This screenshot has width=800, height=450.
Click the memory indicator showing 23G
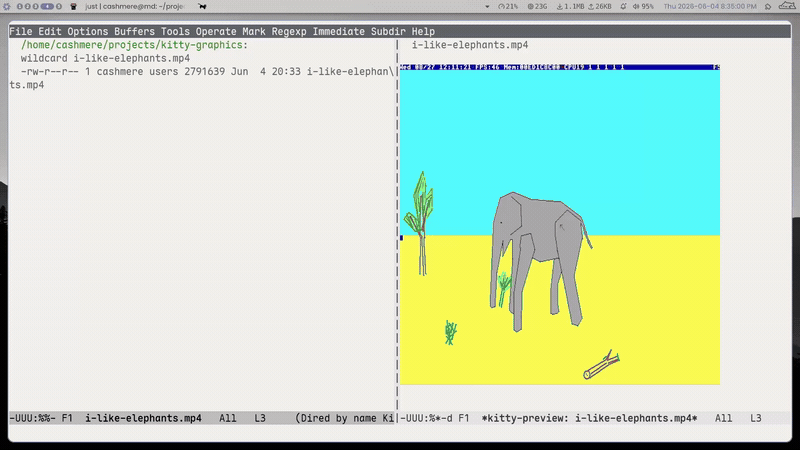click(x=537, y=7)
